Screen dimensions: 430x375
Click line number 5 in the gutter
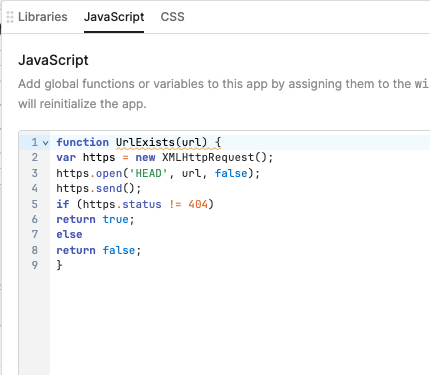coord(35,204)
